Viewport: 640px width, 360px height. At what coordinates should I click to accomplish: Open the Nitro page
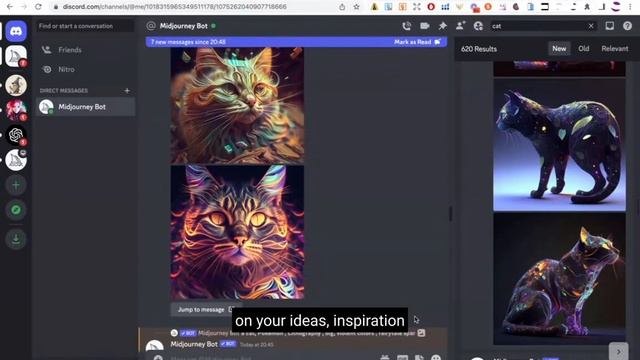85,69
